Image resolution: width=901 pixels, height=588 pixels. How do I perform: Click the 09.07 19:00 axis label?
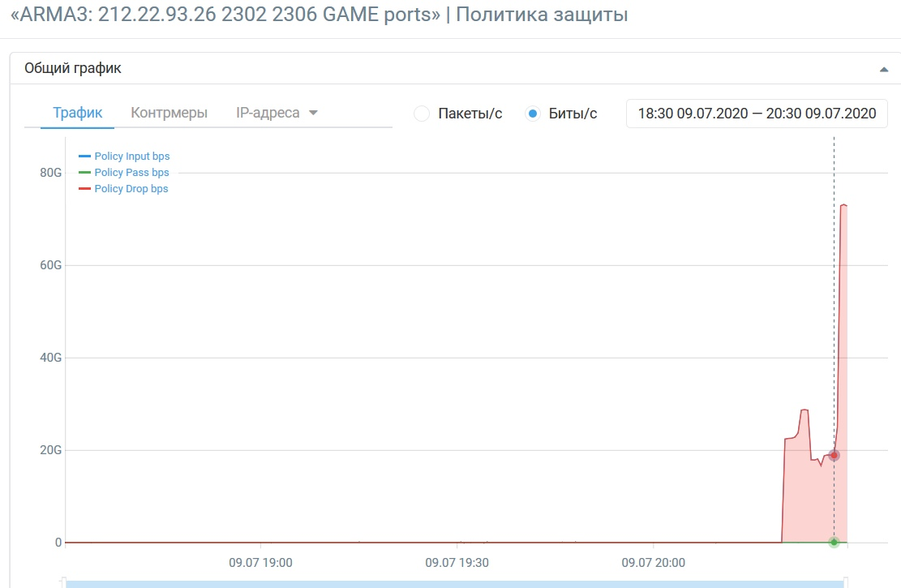(x=261, y=563)
